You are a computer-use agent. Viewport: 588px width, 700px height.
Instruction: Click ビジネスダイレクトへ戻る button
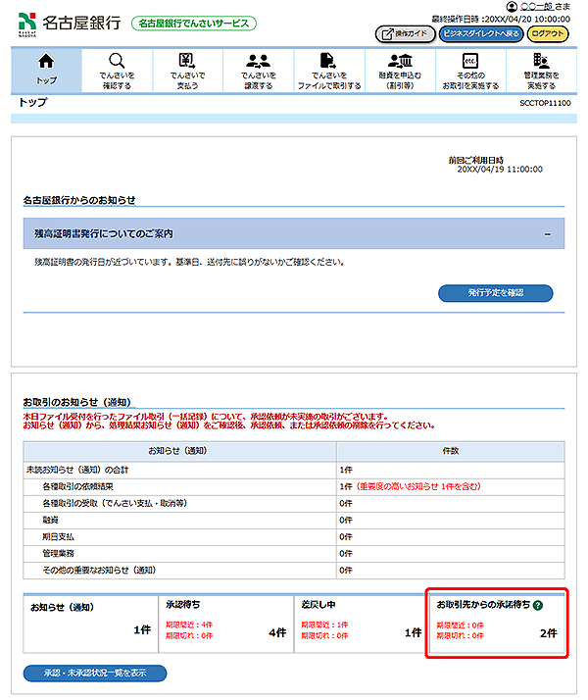point(481,34)
